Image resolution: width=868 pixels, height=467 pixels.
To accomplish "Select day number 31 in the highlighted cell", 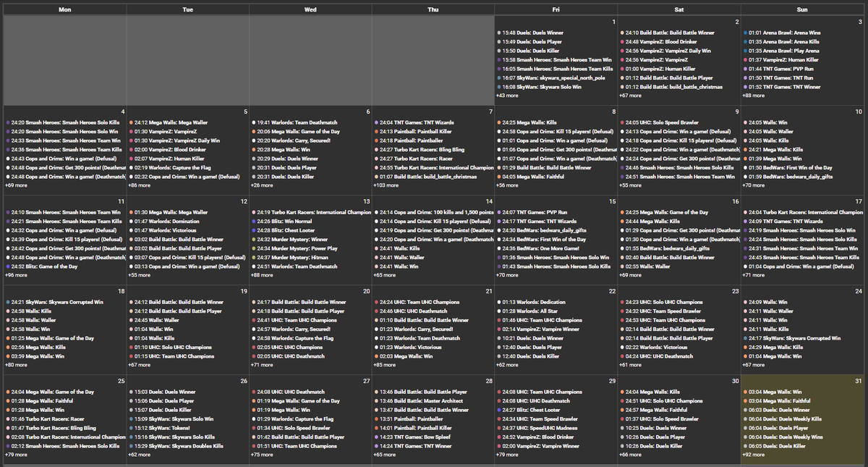I will [858, 381].
